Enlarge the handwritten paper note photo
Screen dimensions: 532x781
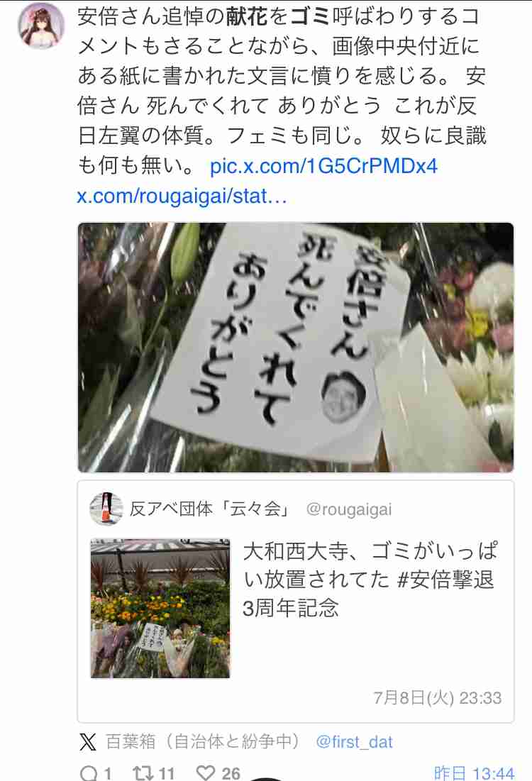(296, 347)
